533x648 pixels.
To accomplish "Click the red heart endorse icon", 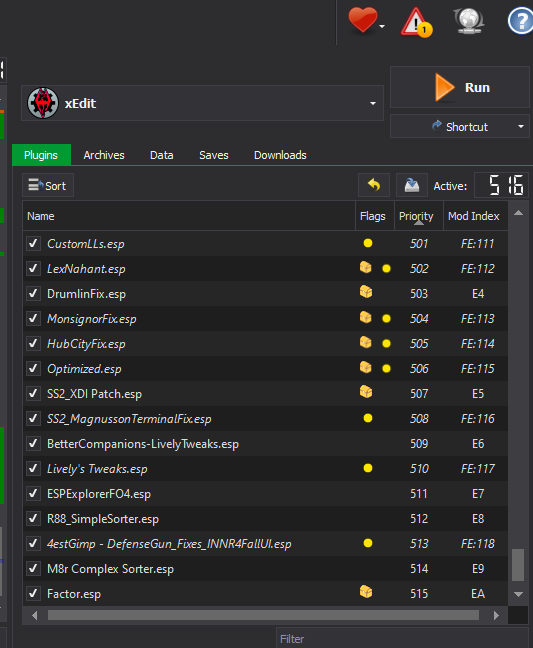I will click(x=362, y=20).
